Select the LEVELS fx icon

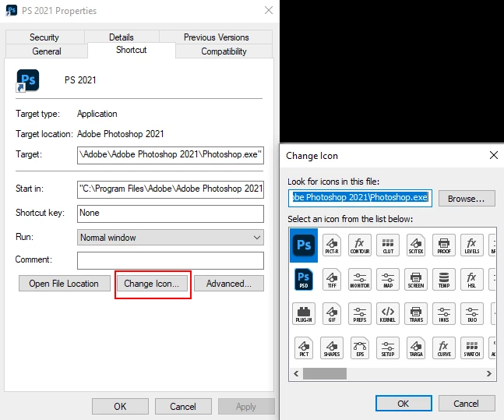pos(472,245)
